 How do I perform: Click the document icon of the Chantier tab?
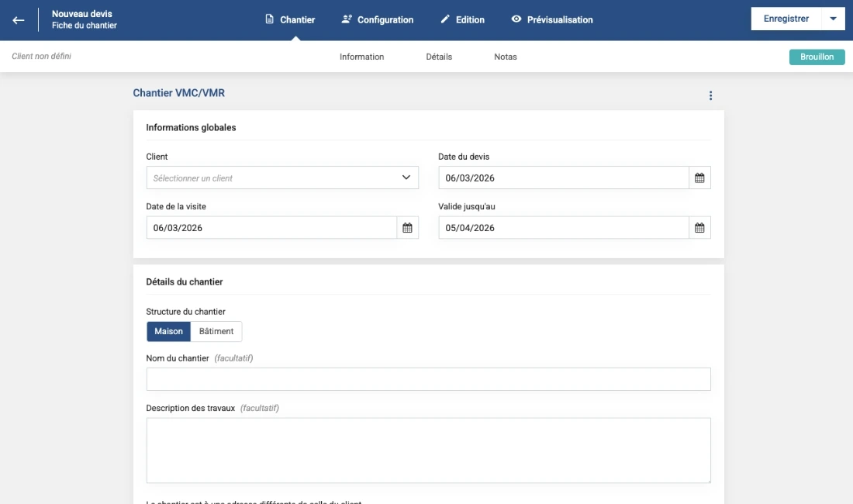click(269, 19)
